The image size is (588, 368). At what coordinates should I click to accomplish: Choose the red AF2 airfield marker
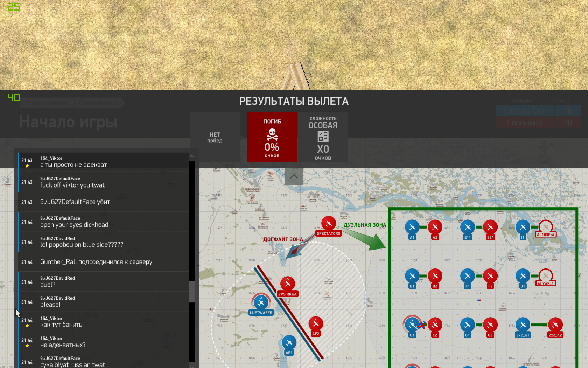coord(316,324)
